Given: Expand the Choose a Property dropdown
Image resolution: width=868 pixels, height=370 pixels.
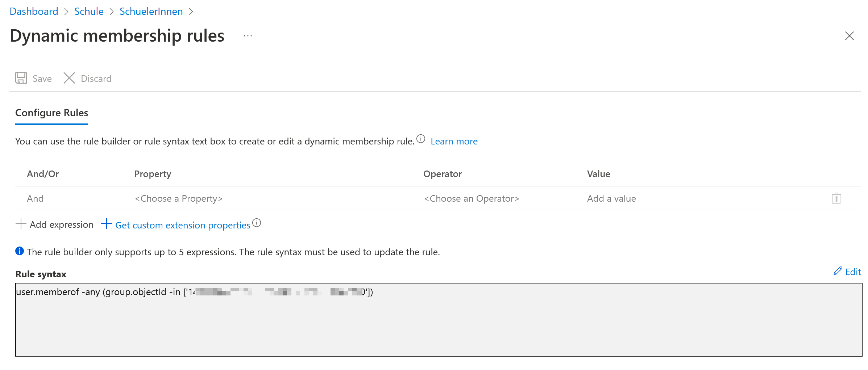Looking at the screenshot, I should tap(179, 198).
